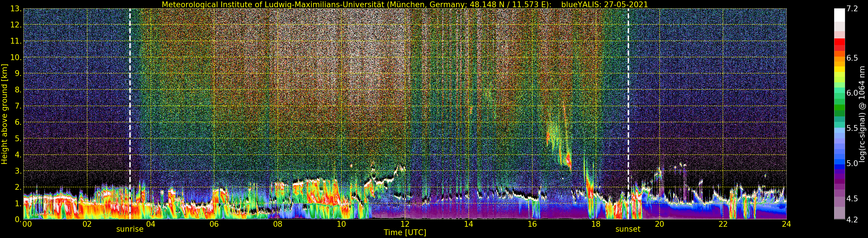Click the 7.2 value on the colorbar
Screen dimensions: 868x238
[852, 9]
